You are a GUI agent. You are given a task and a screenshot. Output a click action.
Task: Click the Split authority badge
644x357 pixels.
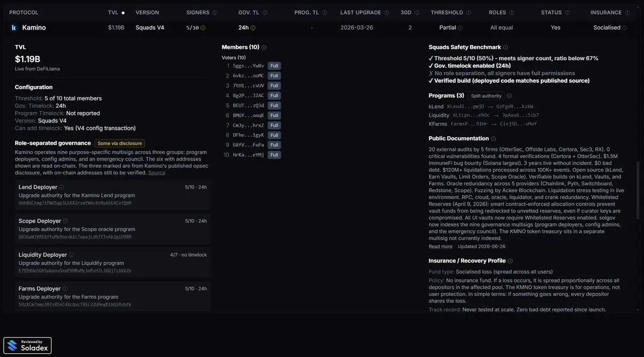[x=486, y=96]
